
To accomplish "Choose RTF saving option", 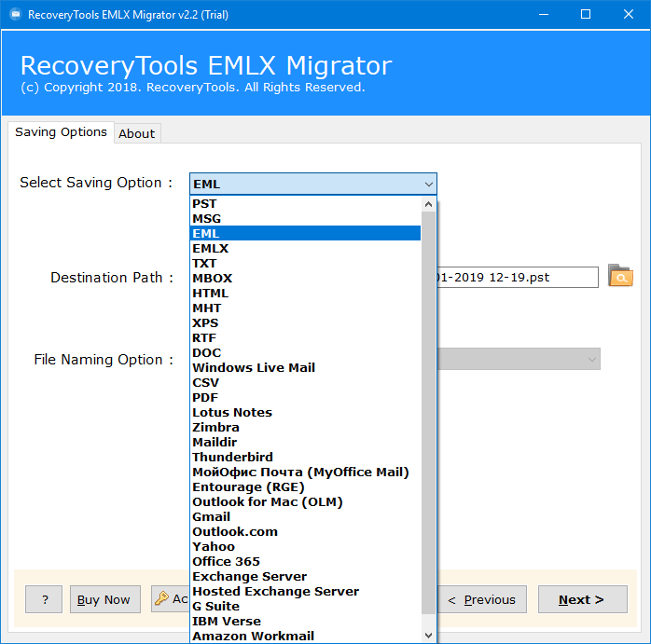I will 305,337.
